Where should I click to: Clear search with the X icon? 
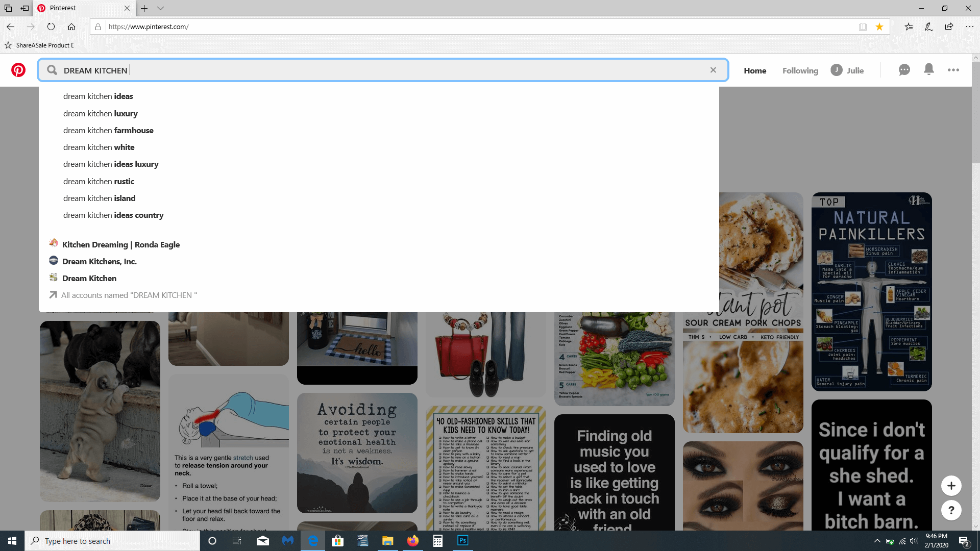[713, 70]
